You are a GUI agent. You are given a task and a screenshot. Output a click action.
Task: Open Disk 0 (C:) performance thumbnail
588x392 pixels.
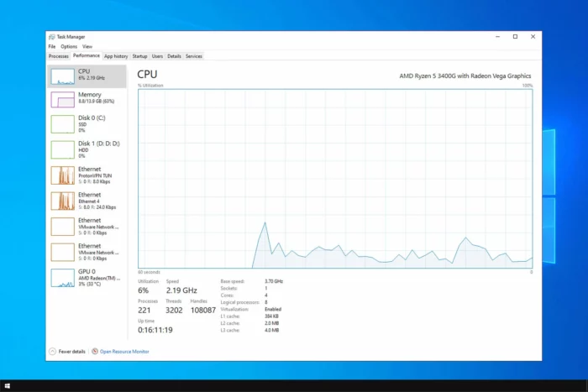pyautogui.click(x=63, y=124)
